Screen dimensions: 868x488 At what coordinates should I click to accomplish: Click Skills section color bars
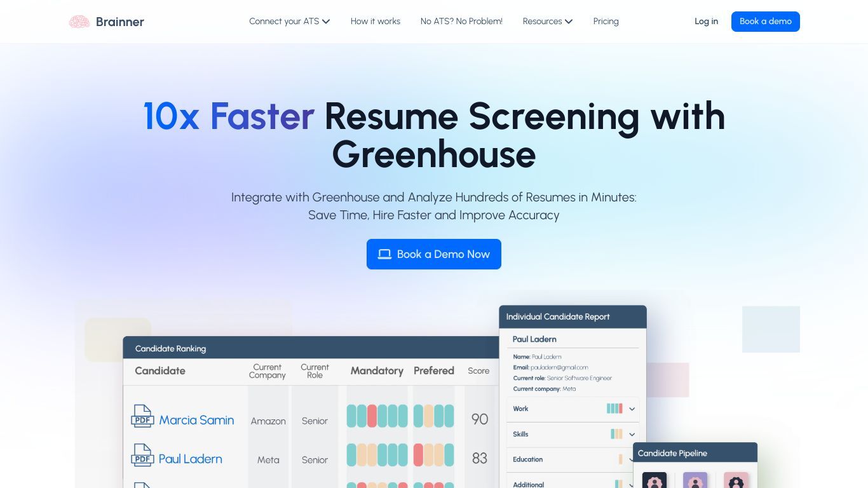616,434
